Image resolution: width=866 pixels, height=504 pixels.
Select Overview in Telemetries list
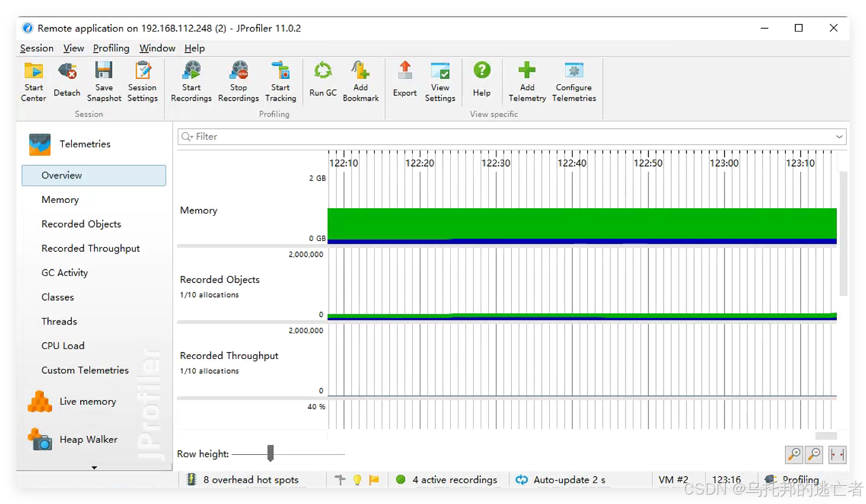coord(94,175)
